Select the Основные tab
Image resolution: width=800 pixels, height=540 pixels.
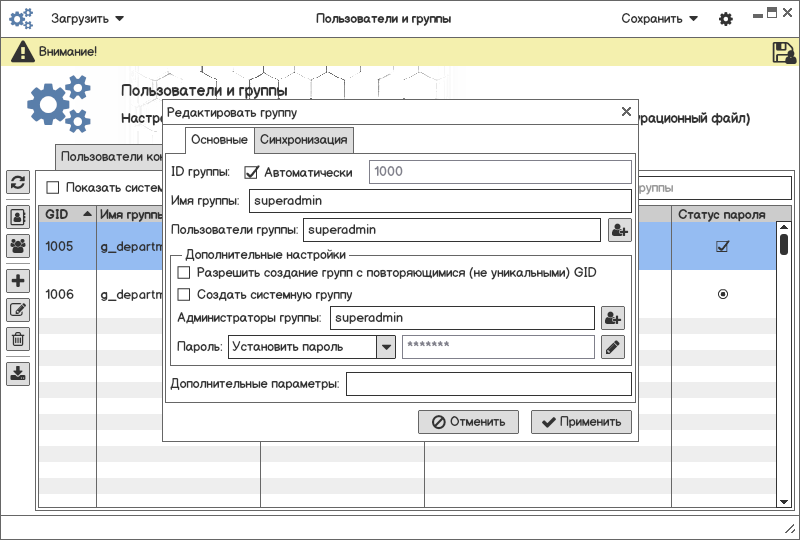[x=219, y=139]
